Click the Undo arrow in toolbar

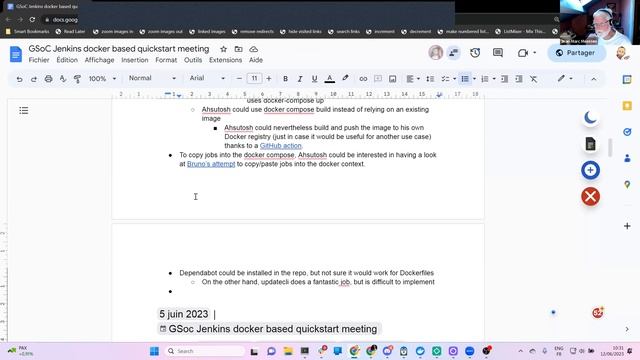pos(19,79)
